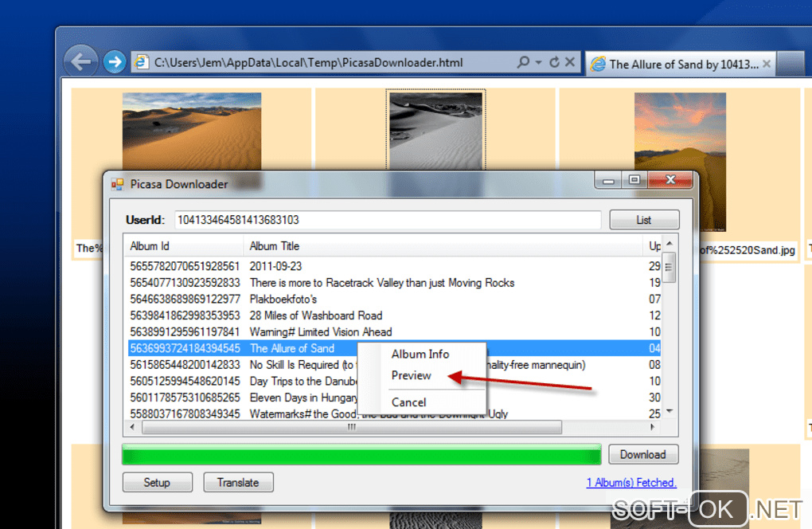The image size is (812, 529).
Task: Close the Picasa Downloader window
Action: point(670,180)
